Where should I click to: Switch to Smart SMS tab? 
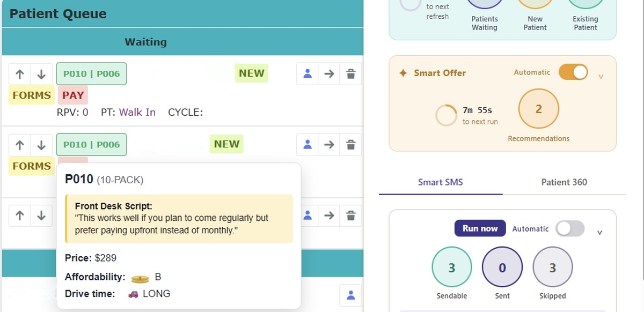(441, 182)
